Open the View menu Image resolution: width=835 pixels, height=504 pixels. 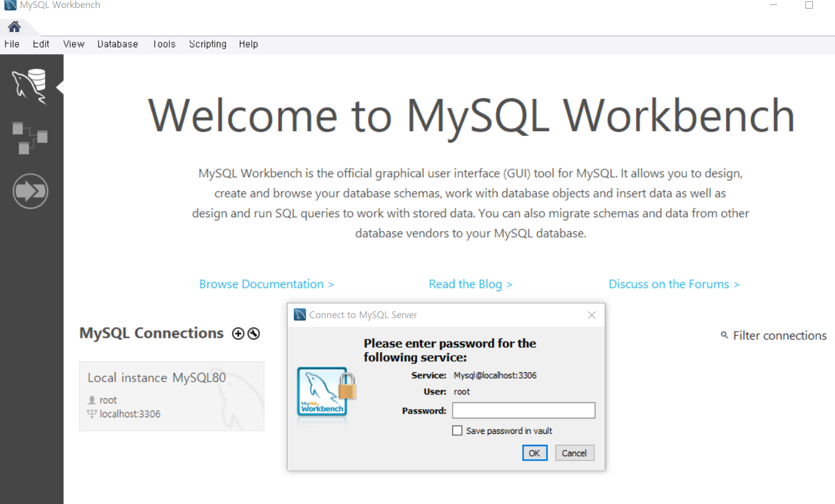click(74, 44)
